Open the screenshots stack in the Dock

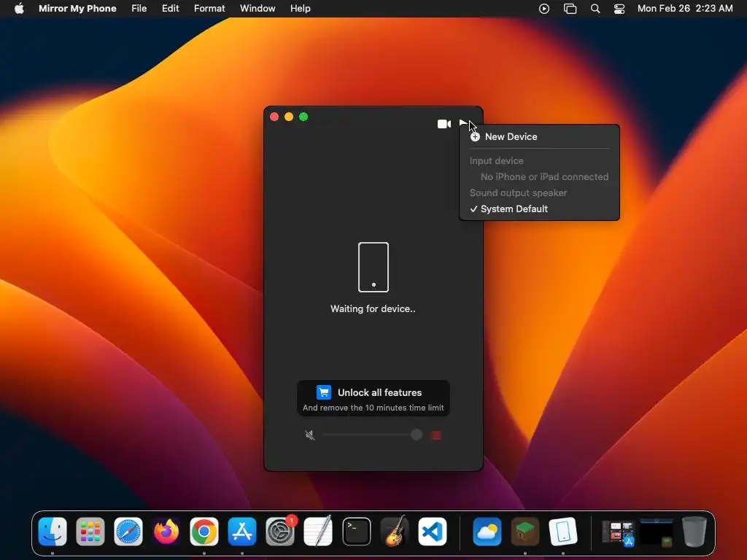tap(619, 532)
